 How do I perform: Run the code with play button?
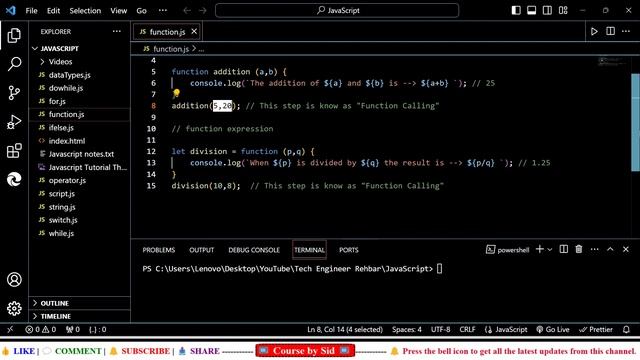click(594, 31)
